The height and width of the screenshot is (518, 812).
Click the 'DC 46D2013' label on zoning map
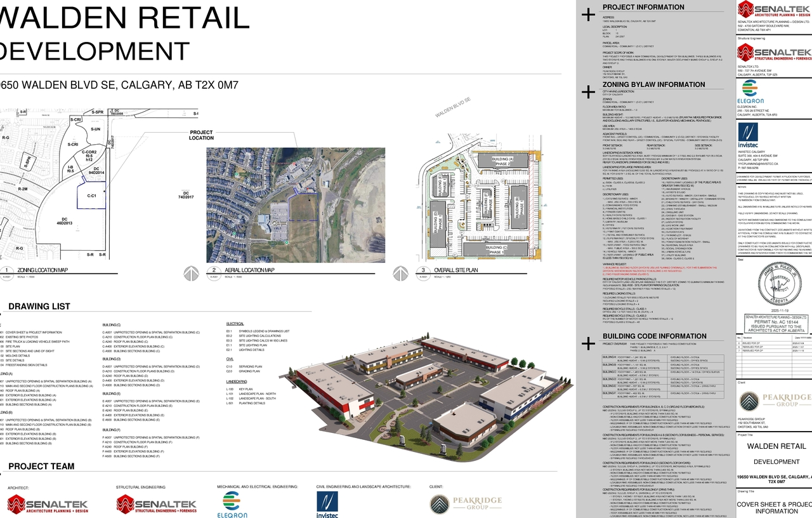pyautogui.click(x=65, y=222)
